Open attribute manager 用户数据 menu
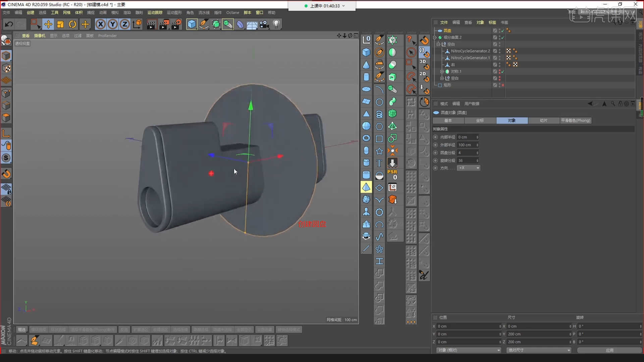This screenshot has width=644, height=362. (472, 104)
